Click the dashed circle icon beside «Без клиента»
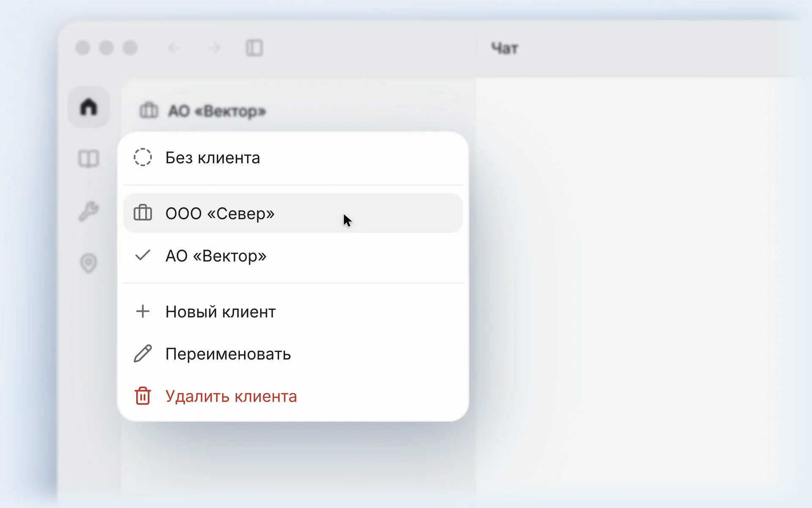 click(143, 157)
